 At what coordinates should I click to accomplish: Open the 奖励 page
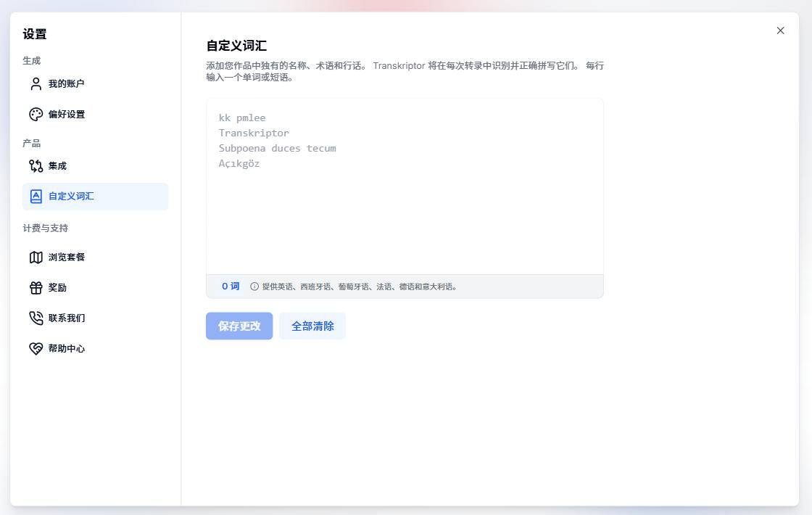95,287
